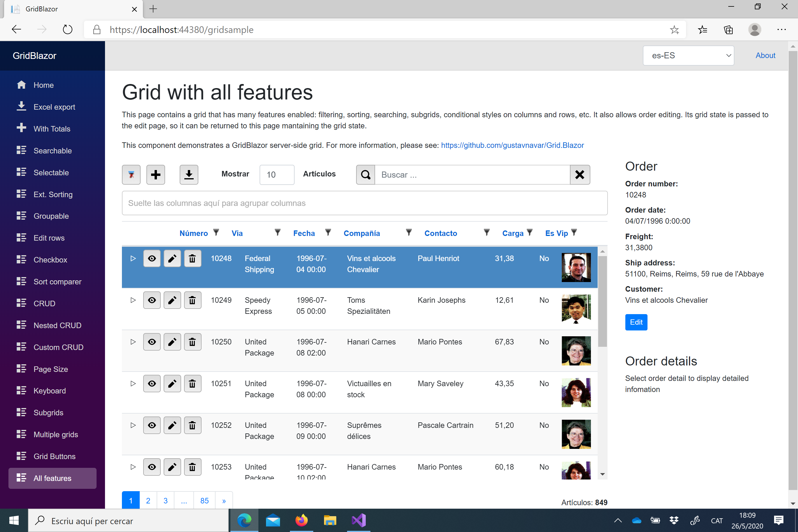Click the clear all filters funnel icon
The width and height of the screenshot is (798, 532).
(131, 175)
